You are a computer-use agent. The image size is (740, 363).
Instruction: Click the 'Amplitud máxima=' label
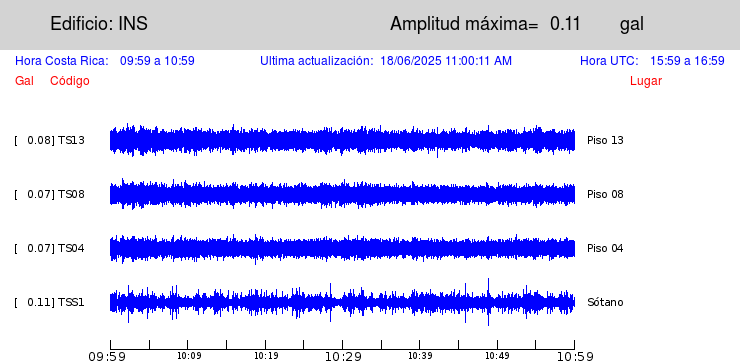click(x=464, y=24)
